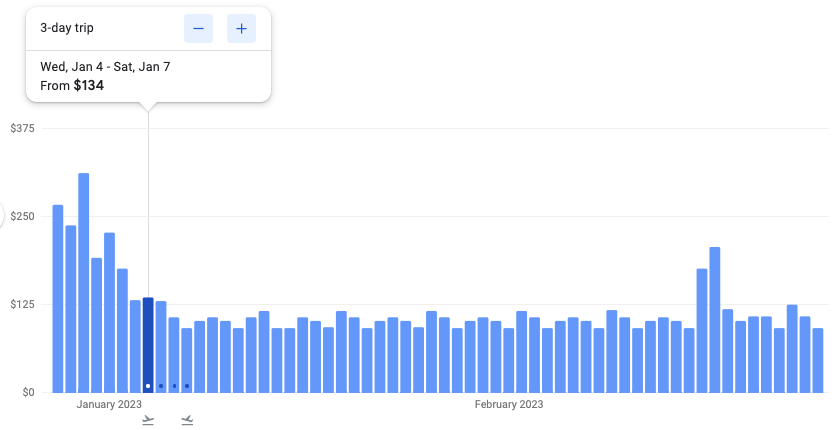This screenshot has height=430, width=836.
Task: Increase trip length with plus button
Action: (x=241, y=29)
